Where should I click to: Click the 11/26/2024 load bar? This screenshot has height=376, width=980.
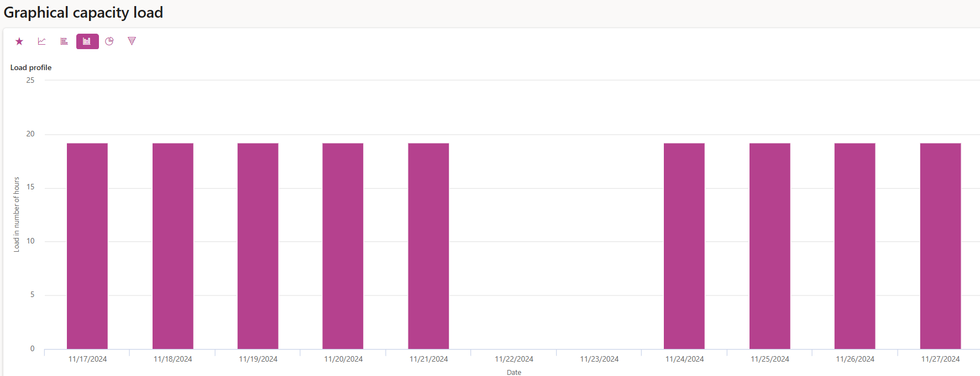pyautogui.click(x=855, y=246)
